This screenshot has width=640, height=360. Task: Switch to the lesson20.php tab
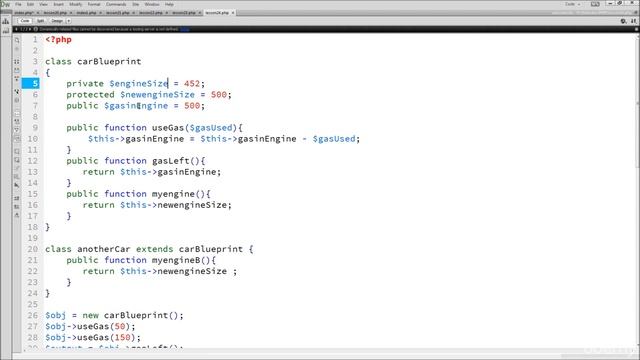pyautogui.click(x=55, y=13)
